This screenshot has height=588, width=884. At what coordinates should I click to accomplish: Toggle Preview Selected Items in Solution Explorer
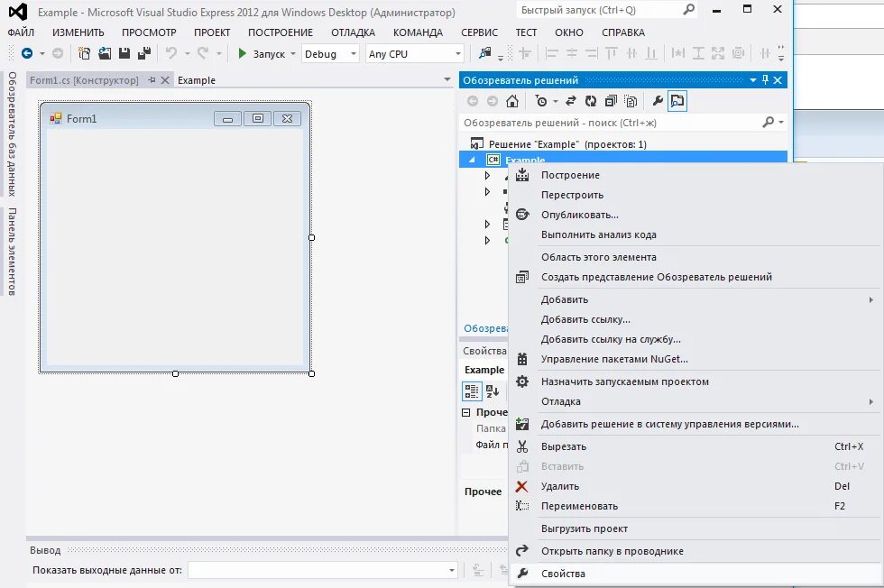[677, 101]
